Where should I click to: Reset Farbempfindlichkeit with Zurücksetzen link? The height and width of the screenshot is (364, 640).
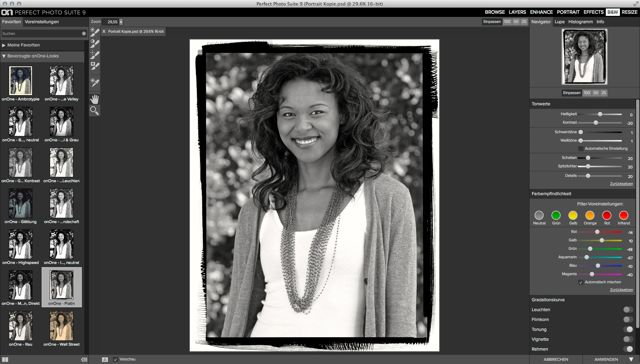click(x=621, y=290)
